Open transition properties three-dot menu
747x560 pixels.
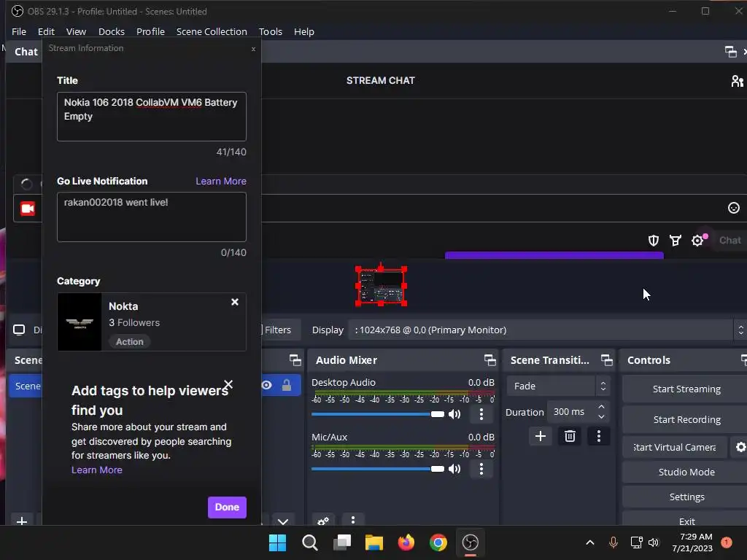point(599,436)
